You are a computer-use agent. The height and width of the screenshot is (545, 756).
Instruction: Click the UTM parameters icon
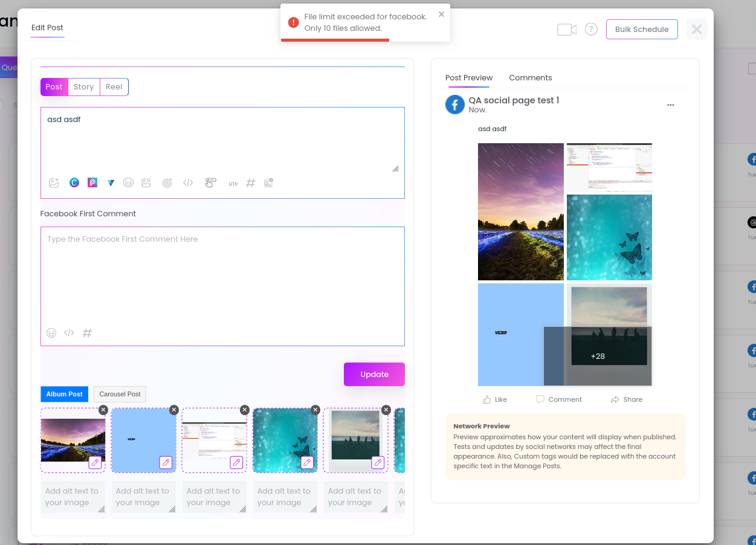(233, 183)
